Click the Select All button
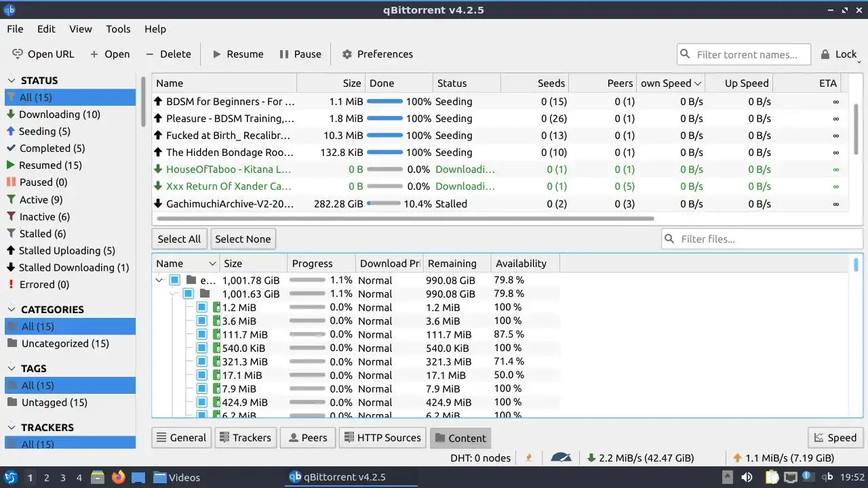The image size is (868, 488). [x=179, y=239]
